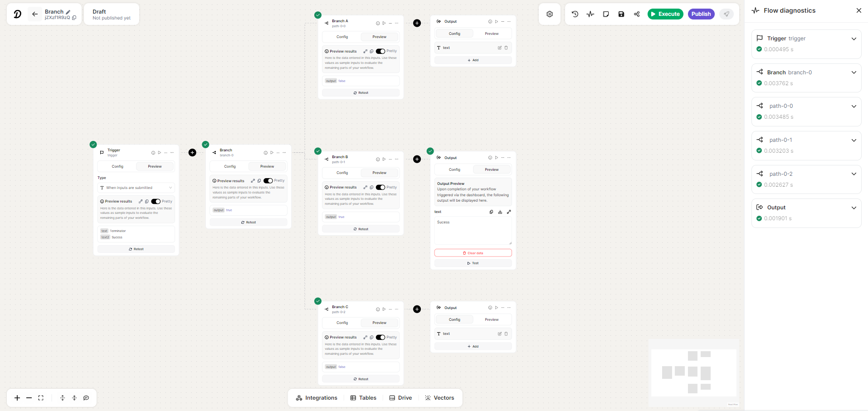Open the version history icon
The width and height of the screenshot is (868, 411).
coord(575,14)
